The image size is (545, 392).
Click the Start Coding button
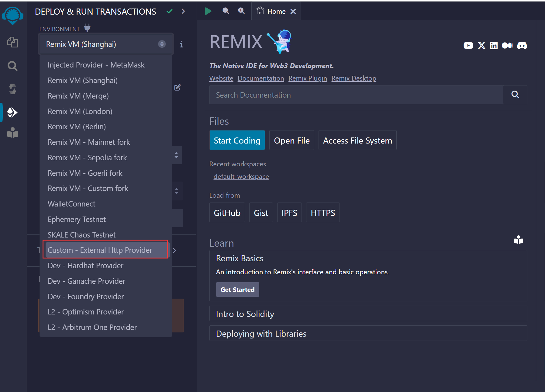pyautogui.click(x=237, y=140)
